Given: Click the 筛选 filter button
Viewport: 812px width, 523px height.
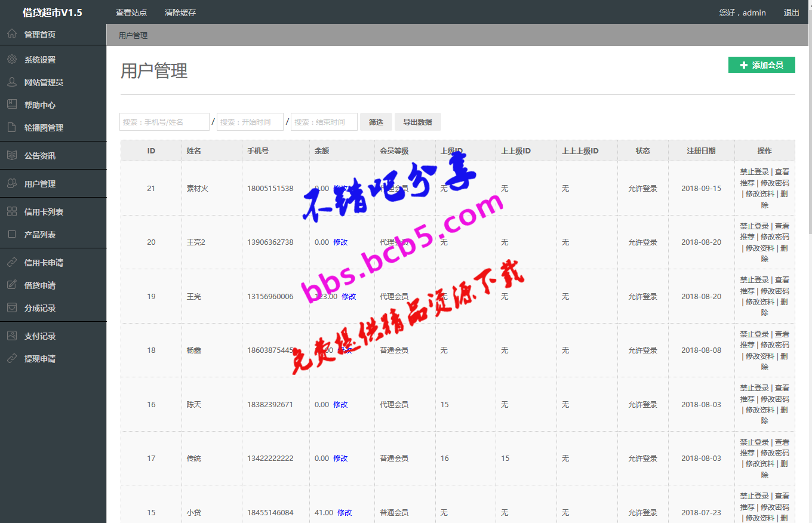Looking at the screenshot, I should pos(376,122).
